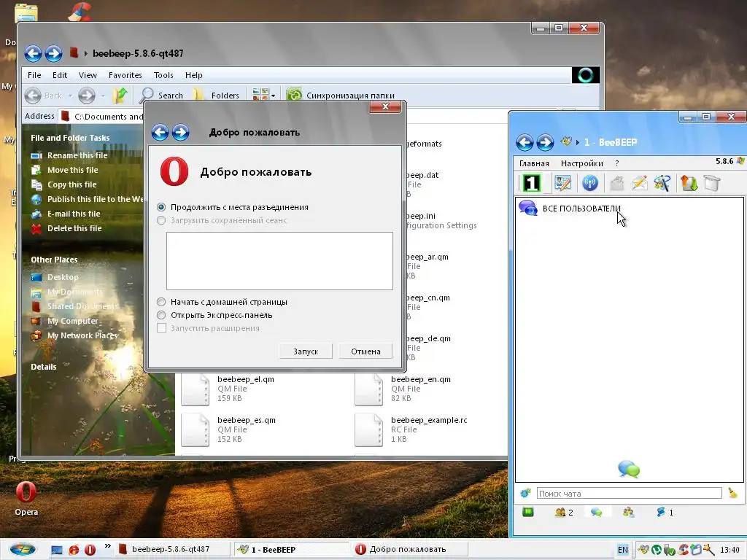This screenshot has width=747, height=560.
Task: Click Delete this file link
Action: pos(74,228)
